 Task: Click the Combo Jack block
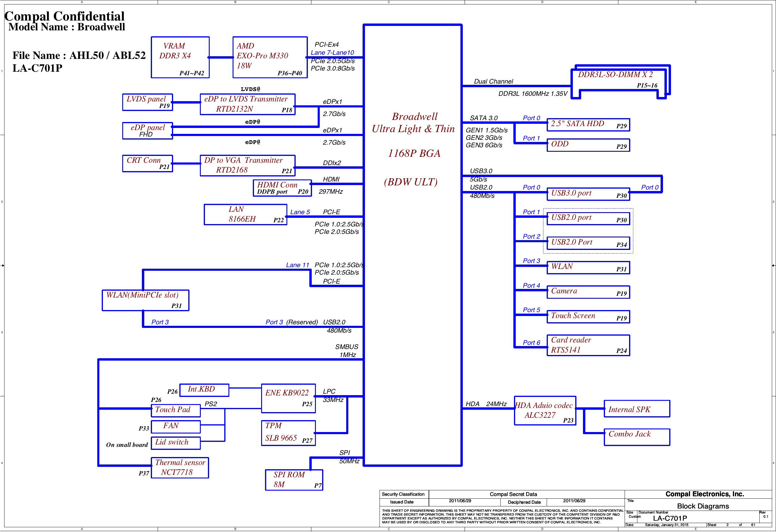tap(637, 437)
